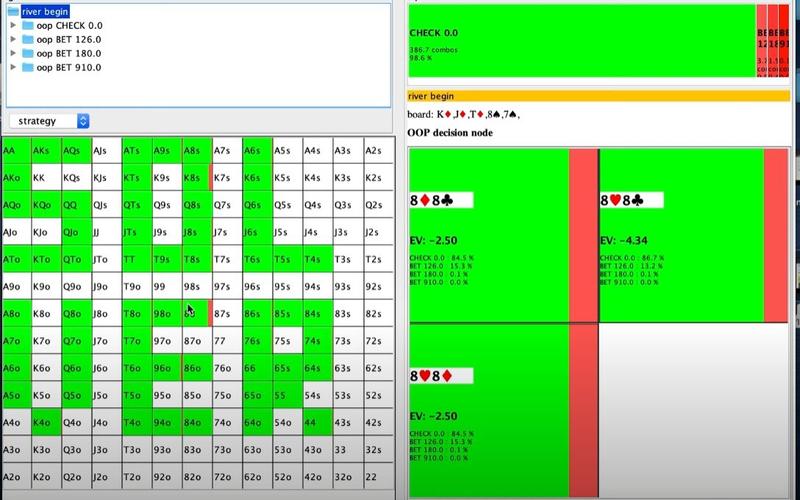Screen dimensions: 800x500
Task: Select the AKo hand cell
Action: (16, 178)
